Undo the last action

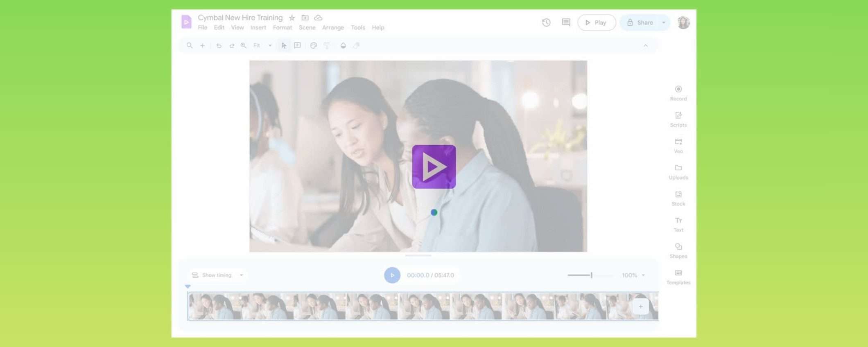(219, 45)
